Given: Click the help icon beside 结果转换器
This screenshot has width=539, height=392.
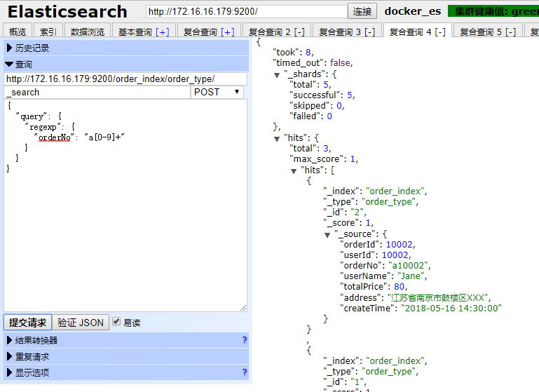Looking at the screenshot, I should (244, 340).
